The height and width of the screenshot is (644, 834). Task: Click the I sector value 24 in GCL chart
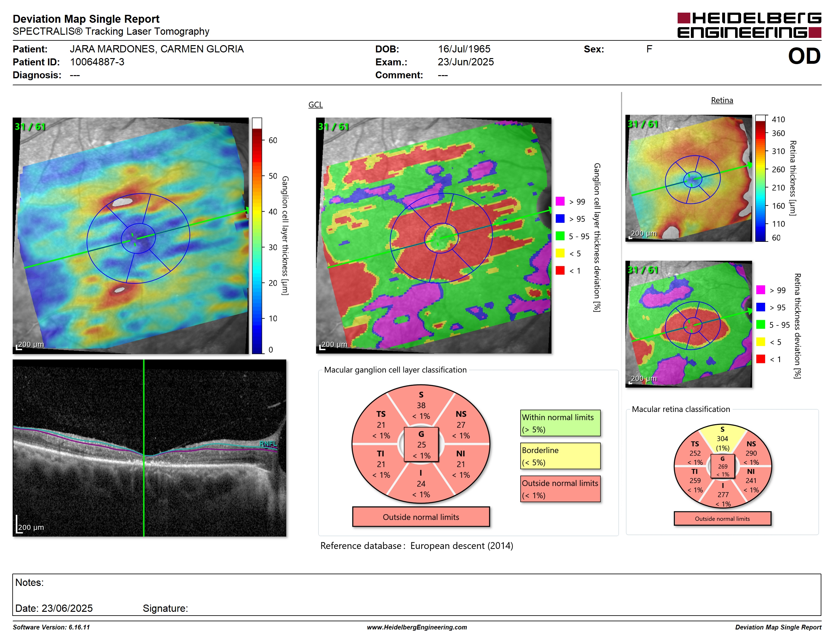(x=421, y=484)
